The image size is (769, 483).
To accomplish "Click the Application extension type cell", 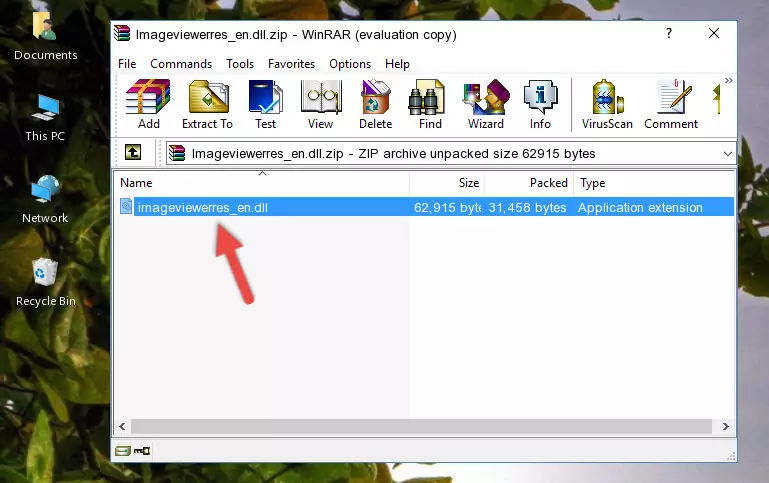I will point(640,207).
